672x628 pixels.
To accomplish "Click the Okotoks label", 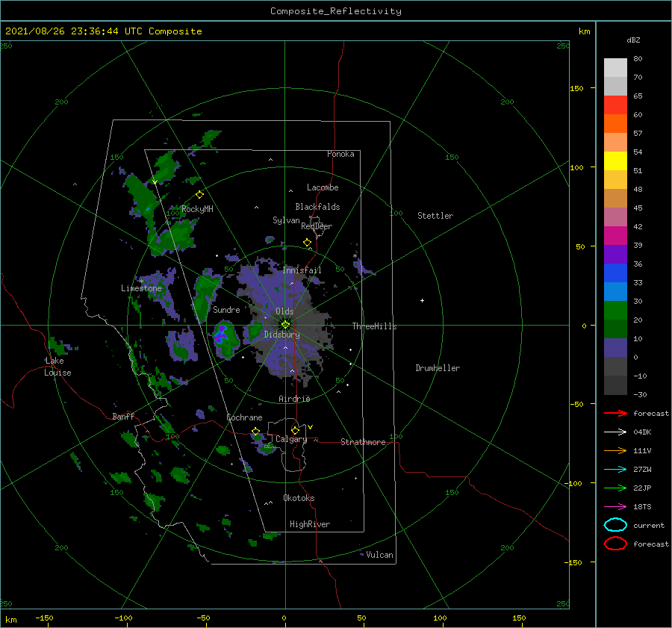I will coord(299,498).
